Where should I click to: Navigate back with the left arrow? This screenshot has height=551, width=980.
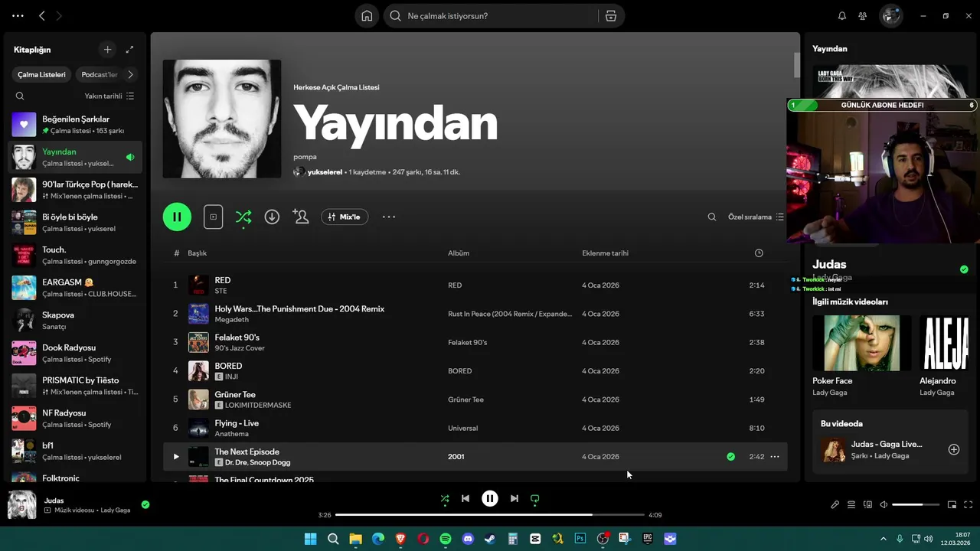(42, 16)
